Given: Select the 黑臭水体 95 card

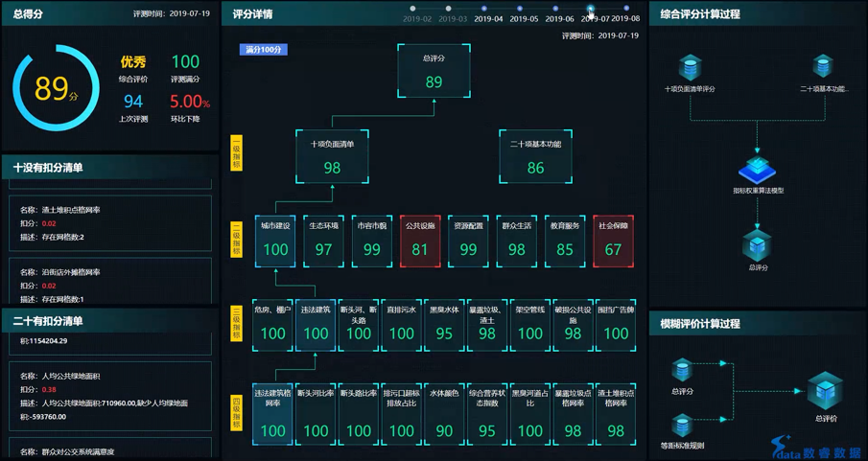Looking at the screenshot, I should point(444,326).
